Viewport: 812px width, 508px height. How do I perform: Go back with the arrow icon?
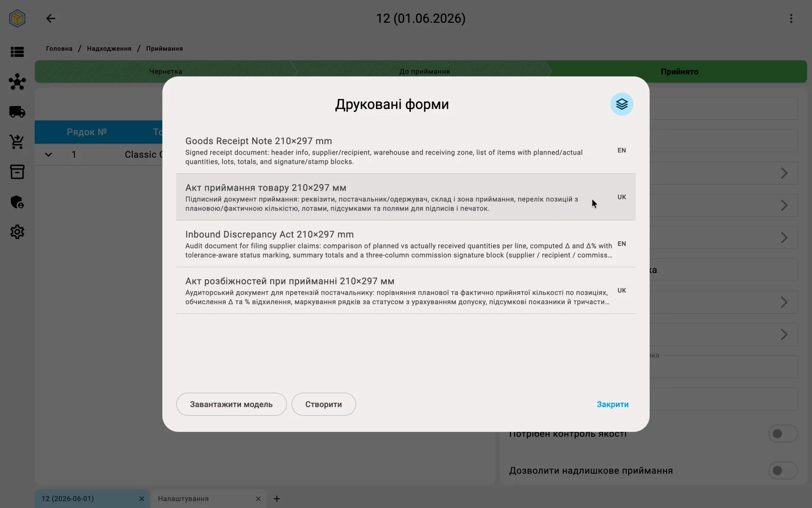(x=51, y=19)
